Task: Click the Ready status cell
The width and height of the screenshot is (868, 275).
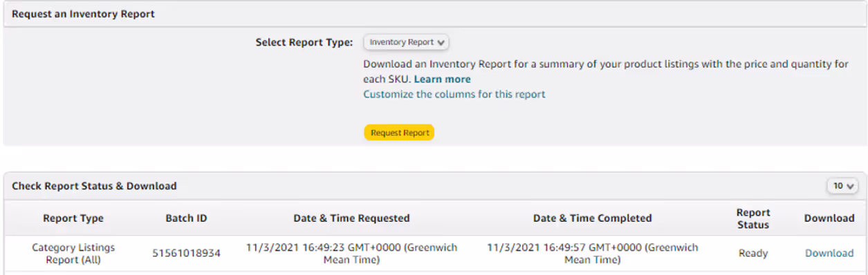Action: 753,254
